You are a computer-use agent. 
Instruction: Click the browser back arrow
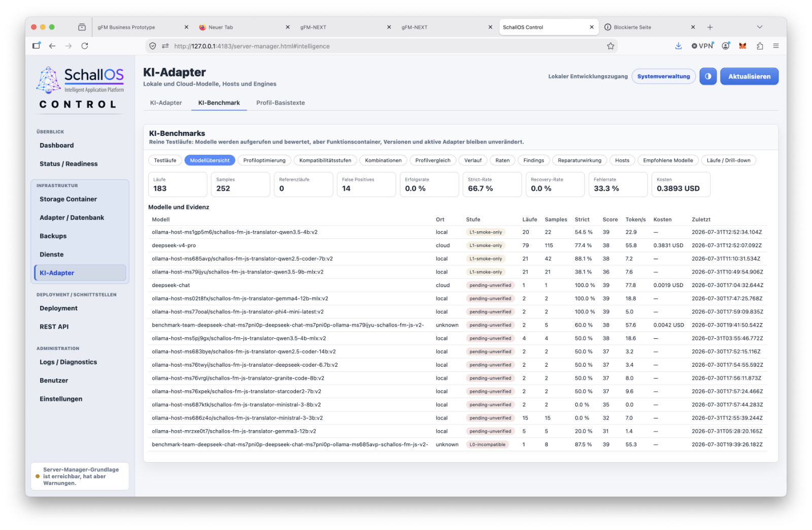(x=52, y=46)
